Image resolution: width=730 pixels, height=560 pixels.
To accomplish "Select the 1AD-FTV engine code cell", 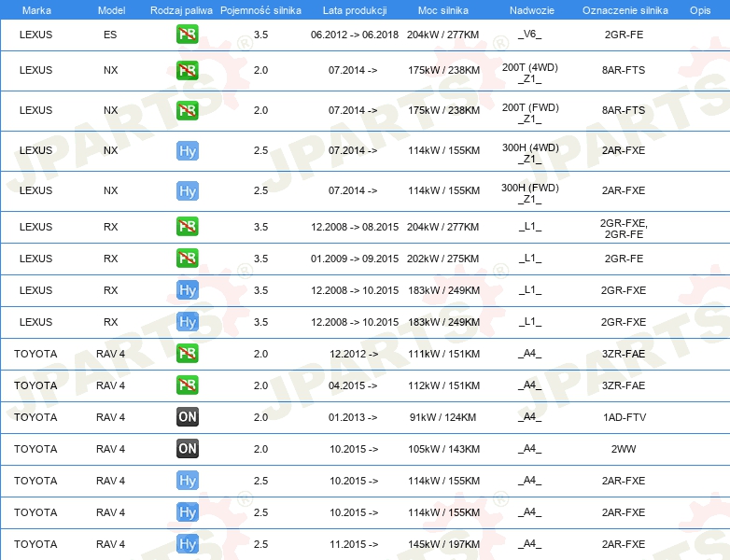I will tap(624, 417).
